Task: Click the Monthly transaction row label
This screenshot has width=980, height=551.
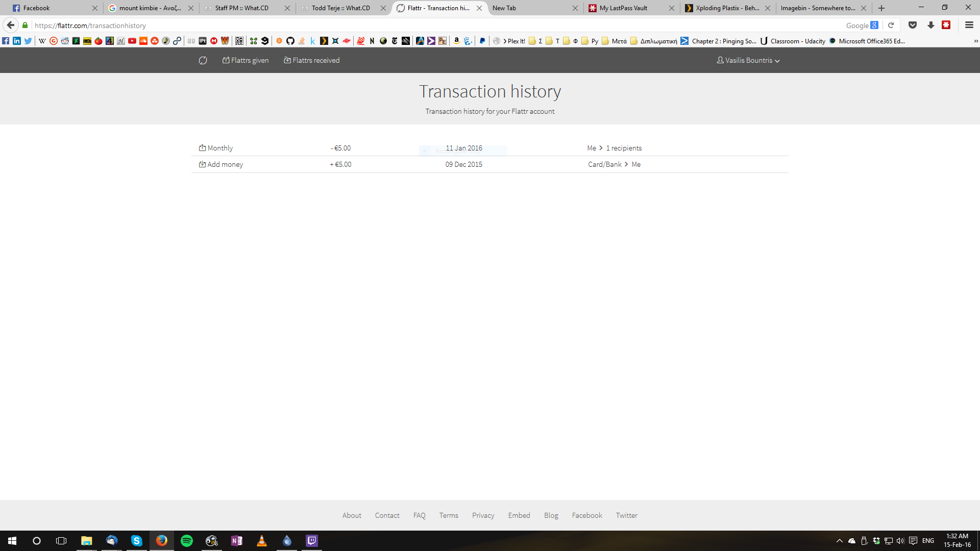Action: pyautogui.click(x=216, y=148)
